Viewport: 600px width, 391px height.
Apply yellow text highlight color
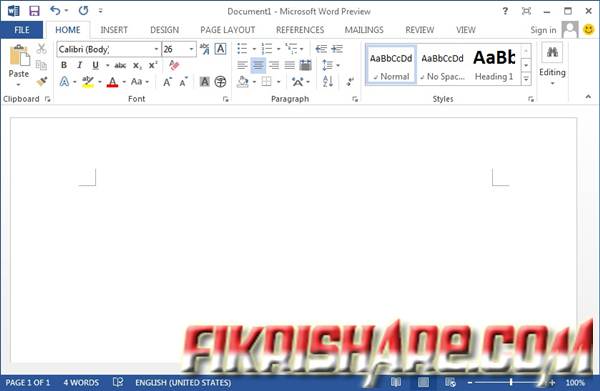88,81
